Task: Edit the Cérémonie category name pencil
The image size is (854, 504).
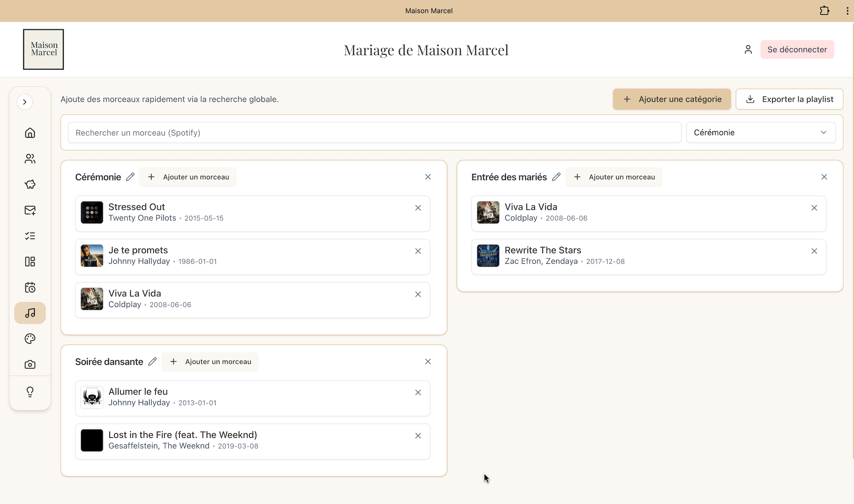Action: [130, 177]
